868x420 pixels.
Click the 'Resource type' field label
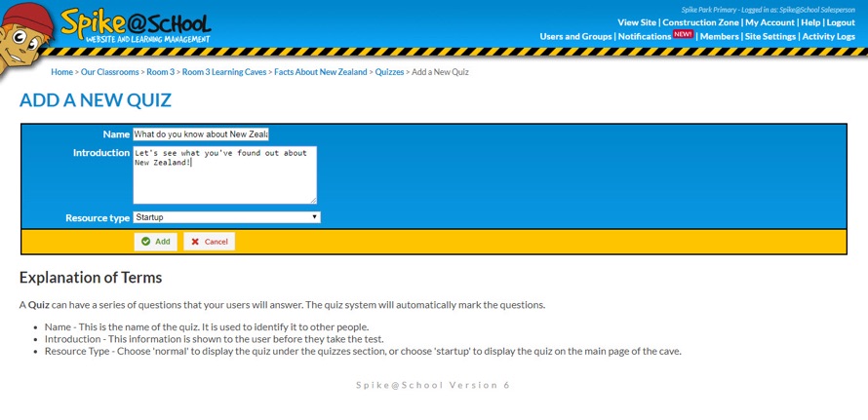coord(98,218)
